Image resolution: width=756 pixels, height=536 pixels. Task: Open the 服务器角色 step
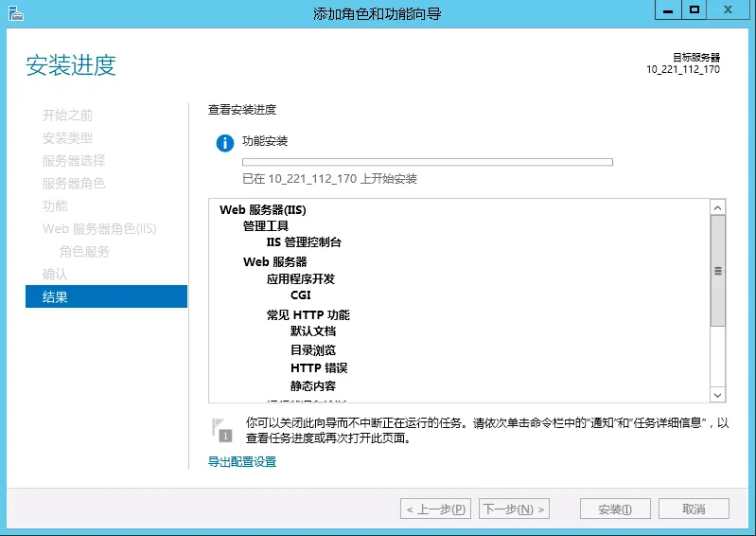coord(74,184)
